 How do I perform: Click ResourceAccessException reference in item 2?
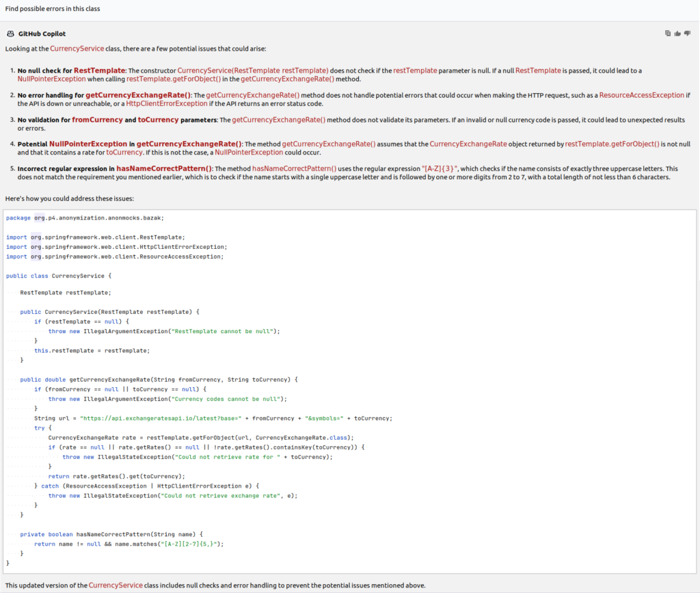click(x=641, y=95)
